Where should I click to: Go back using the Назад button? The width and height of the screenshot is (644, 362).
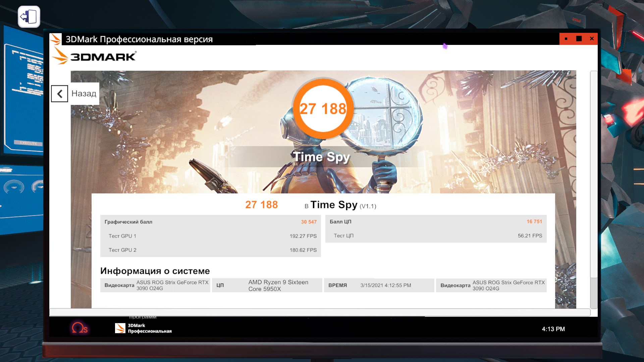tap(75, 94)
